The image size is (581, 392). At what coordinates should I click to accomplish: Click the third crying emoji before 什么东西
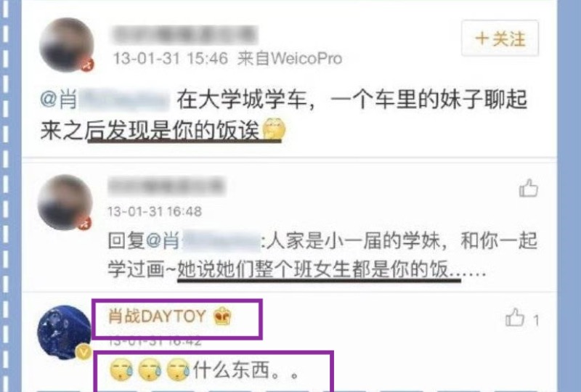[179, 369]
